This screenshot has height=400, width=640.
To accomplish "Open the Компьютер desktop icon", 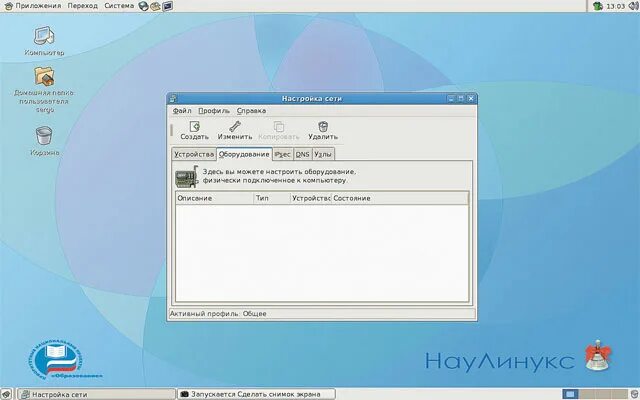I will tap(44, 41).
